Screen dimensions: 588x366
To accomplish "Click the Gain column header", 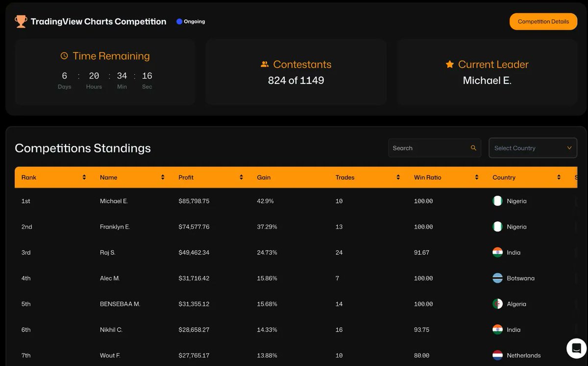I will coord(264,177).
